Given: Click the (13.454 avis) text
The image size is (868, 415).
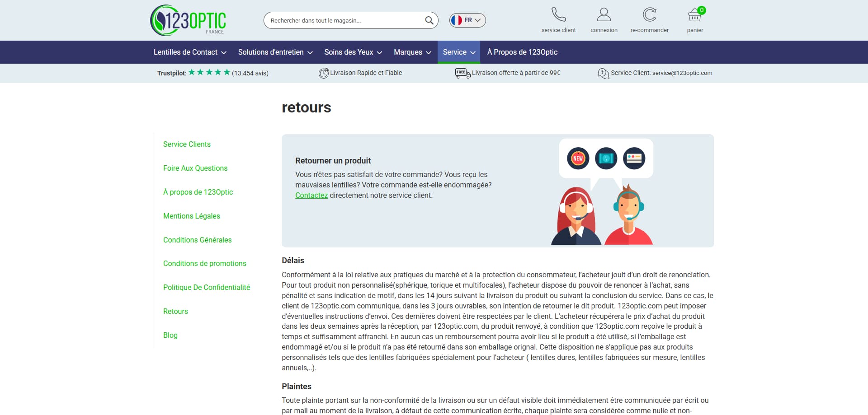Looking at the screenshot, I should pos(250,73).
